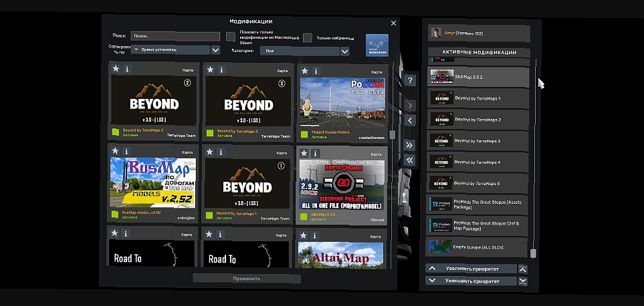Favorite the Beyond by TerraMaps 2 card star
644x306 pixels.
coord(116,69)
